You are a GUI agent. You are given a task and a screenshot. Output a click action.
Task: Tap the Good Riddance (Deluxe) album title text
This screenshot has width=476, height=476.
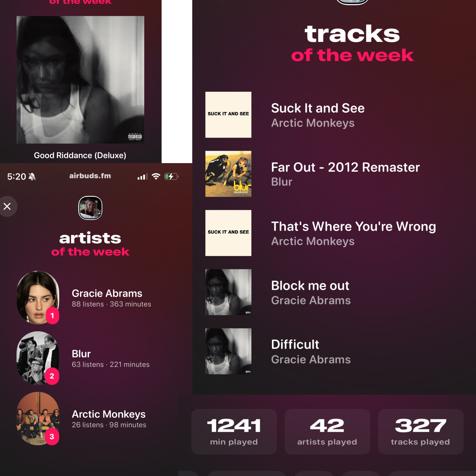80,155
